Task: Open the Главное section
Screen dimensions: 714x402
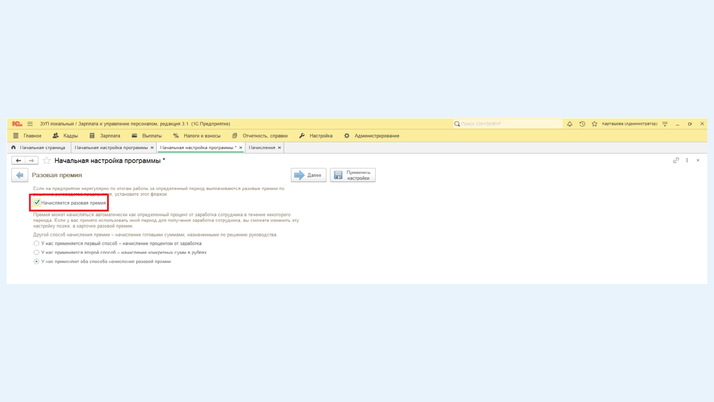Action: (28, 136)
